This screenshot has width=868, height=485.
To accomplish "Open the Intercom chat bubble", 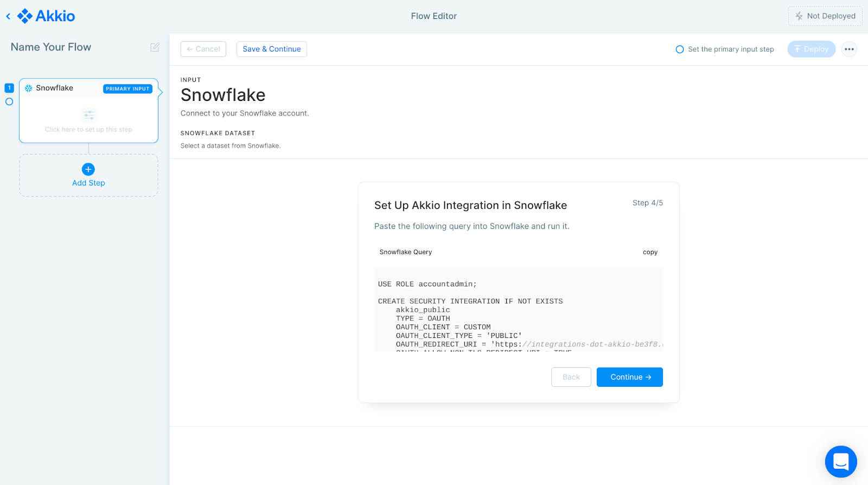I will pos(841,462).
